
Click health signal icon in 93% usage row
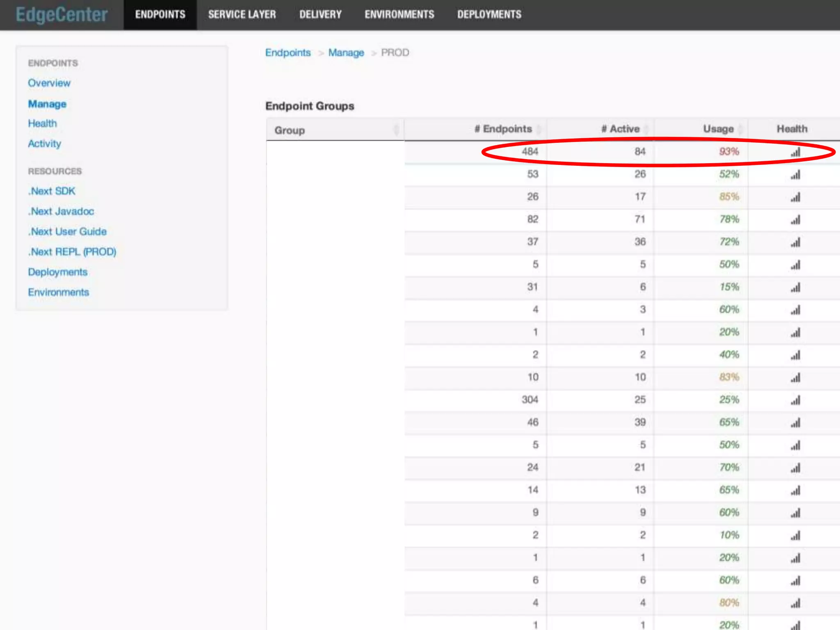pos(795,153)
